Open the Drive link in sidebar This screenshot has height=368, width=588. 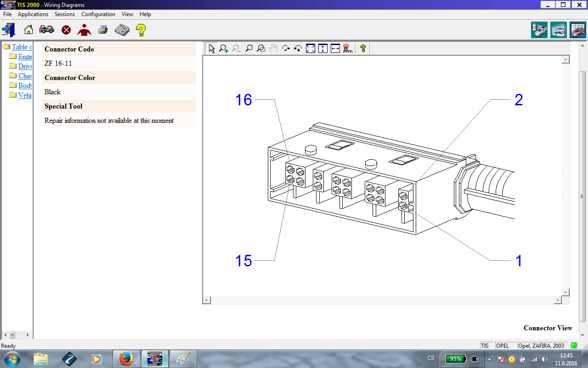click(x=25, y=66)
